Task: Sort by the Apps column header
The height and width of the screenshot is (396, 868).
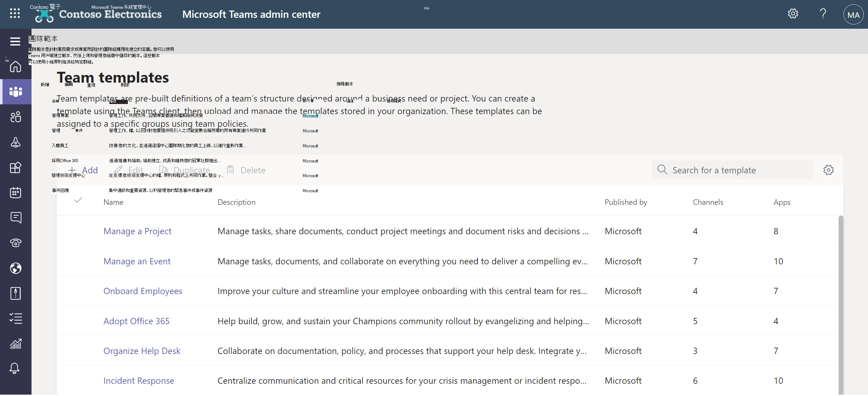Action: (782, 202)
